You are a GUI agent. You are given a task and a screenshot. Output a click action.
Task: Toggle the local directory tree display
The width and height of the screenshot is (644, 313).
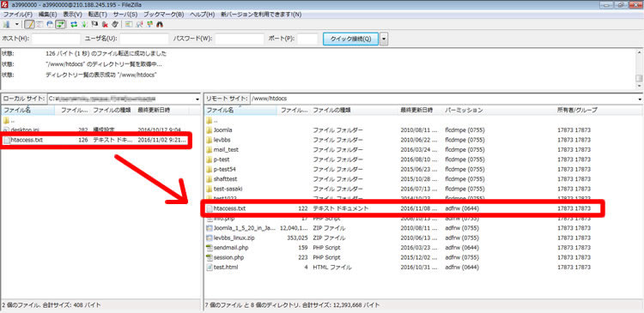tap(39, 24)
